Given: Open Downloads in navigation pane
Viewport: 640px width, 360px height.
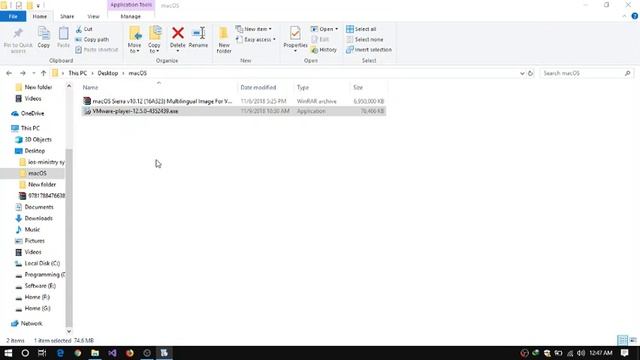Looking at the screenshot, I should (38, 218).
